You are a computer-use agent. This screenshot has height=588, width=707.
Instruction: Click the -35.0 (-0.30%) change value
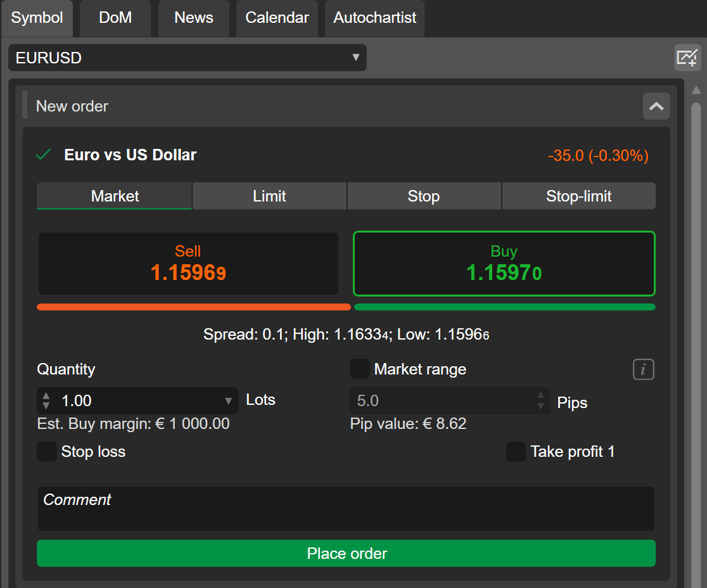[598, 156]
